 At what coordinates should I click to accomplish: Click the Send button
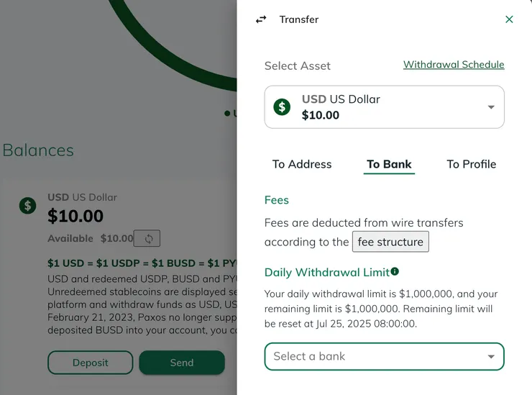pos(181,363)
